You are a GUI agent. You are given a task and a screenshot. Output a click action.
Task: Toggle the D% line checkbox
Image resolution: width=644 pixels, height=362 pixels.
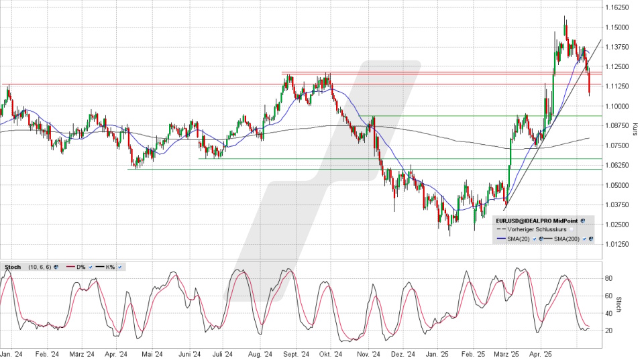[x=91, y=267]
